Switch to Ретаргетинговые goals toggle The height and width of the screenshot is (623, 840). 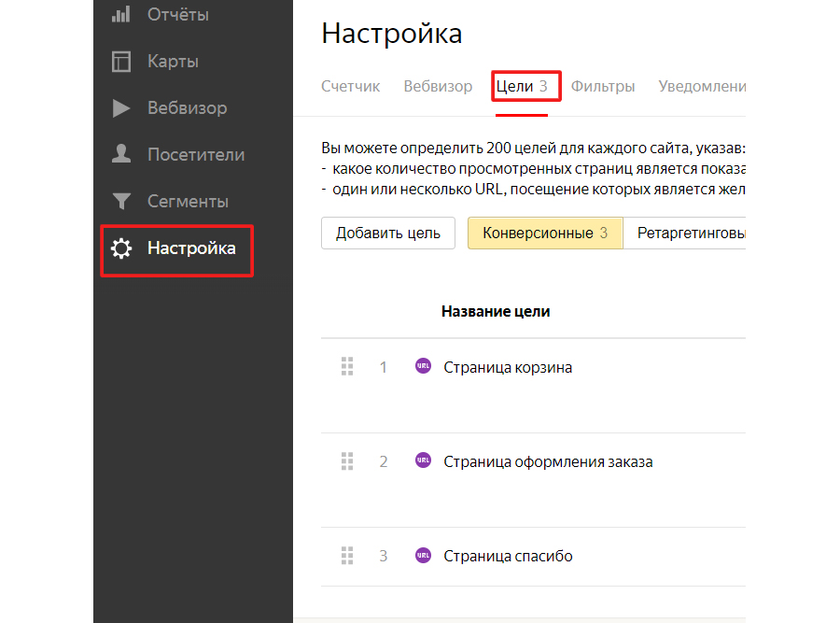(x=689, y=234)
